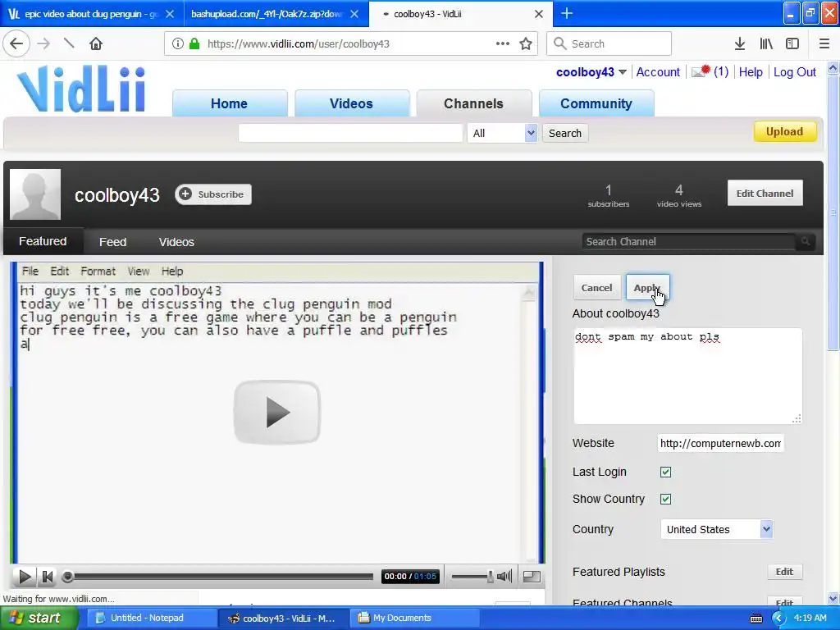Open the Help link
This screenshot has height=630, width=840.
click(751, 72)
